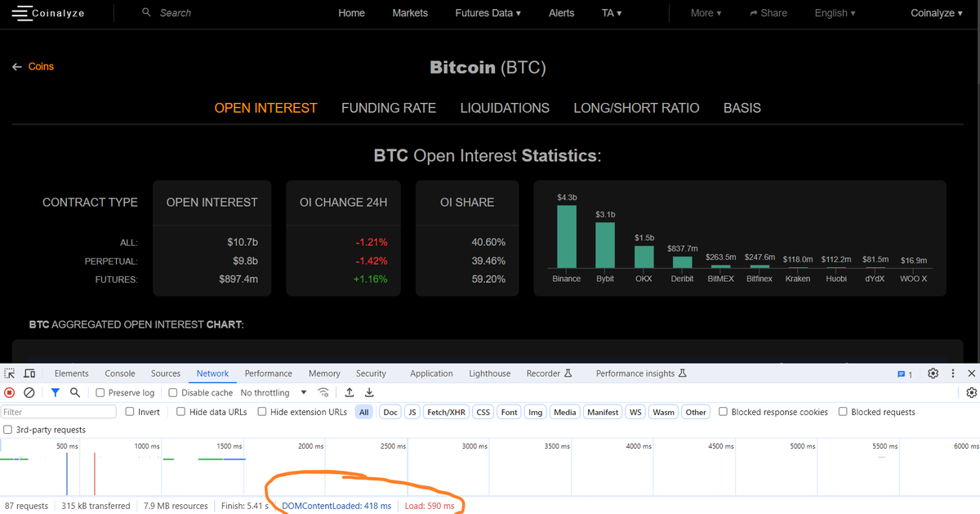The width and height of the screenshot is (980, 514).
Task: Click the Bybit bar in the chart
Action: click(x=605, y=245)
